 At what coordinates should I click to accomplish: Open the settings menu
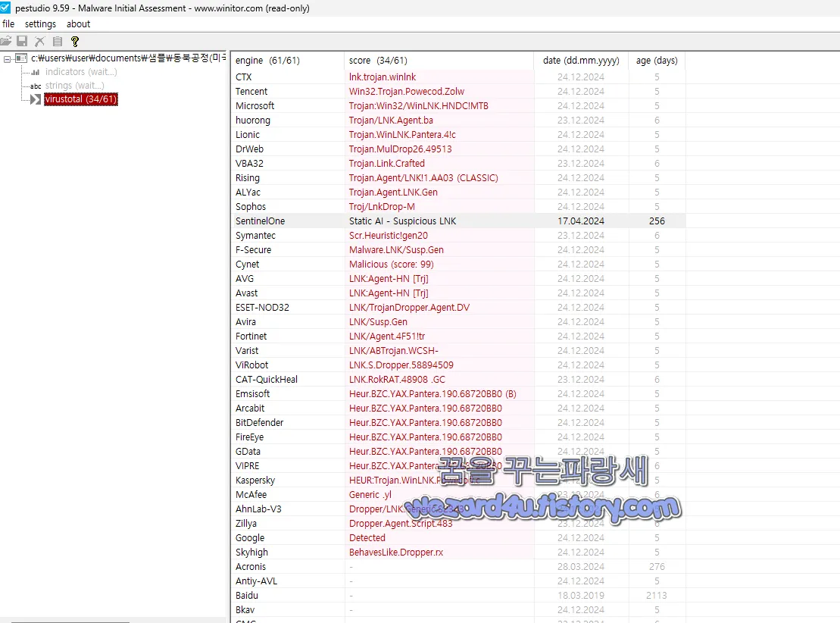(40, 24)
